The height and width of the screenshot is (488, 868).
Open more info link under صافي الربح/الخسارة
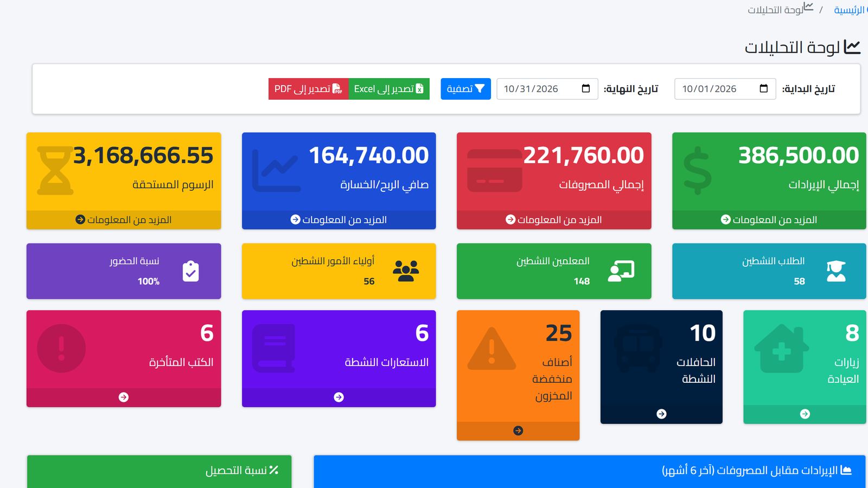coord(339,220)
